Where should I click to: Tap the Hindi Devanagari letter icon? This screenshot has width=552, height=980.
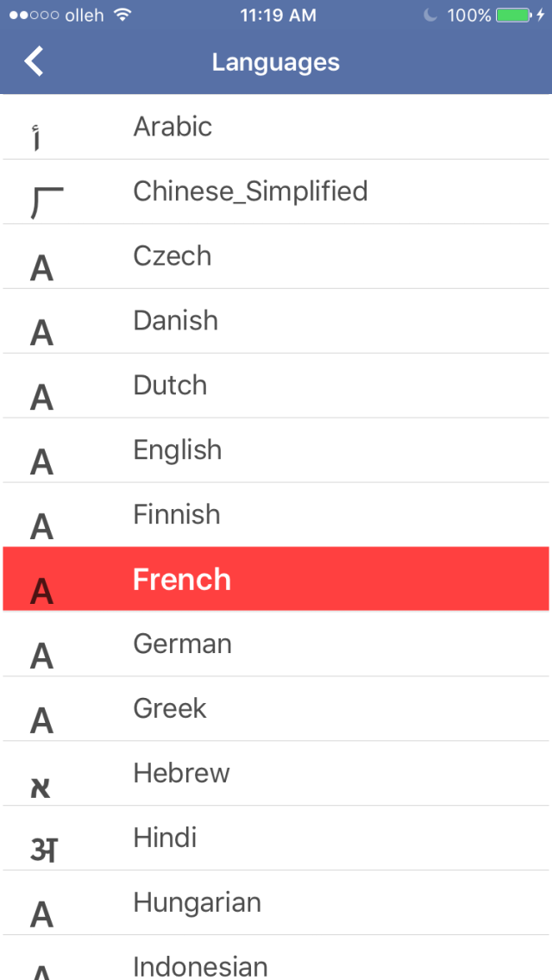pos(42,850)
